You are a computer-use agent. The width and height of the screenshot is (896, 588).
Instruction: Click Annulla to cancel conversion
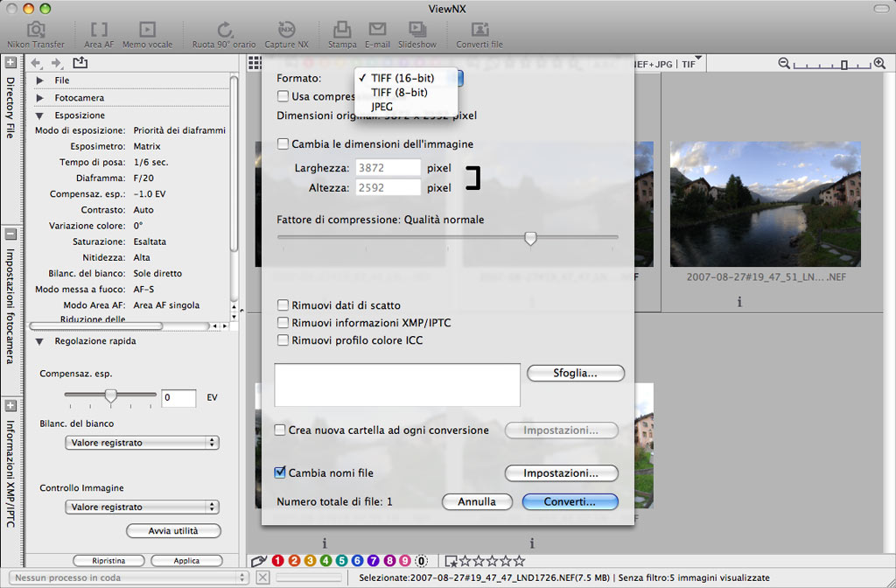point(477,501)
